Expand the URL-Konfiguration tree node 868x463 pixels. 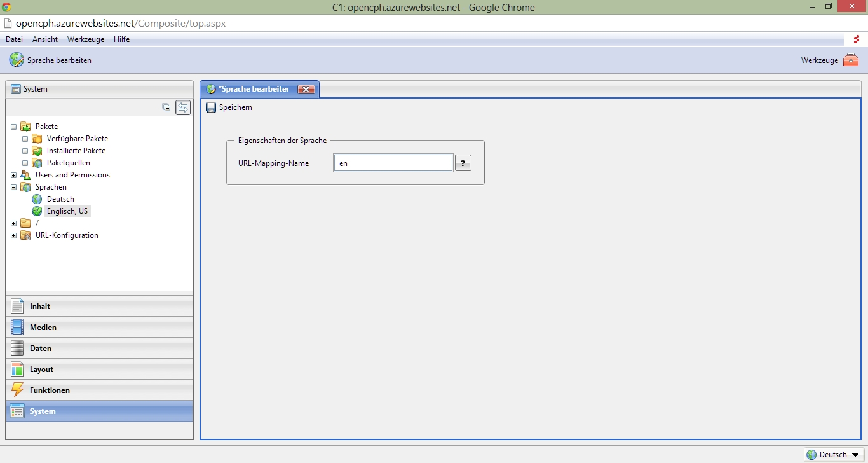pos(14,235)
